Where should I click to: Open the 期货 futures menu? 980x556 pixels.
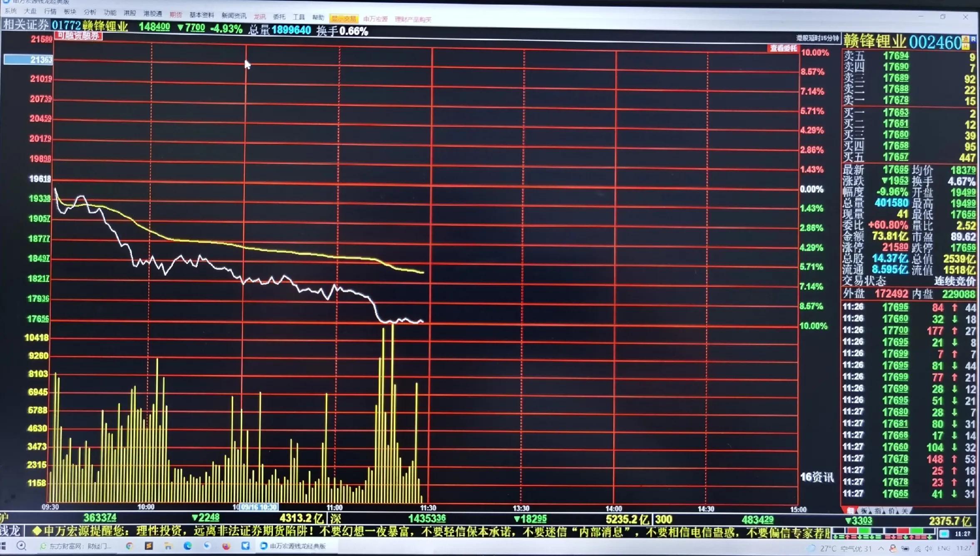click(x=176, y=15)
